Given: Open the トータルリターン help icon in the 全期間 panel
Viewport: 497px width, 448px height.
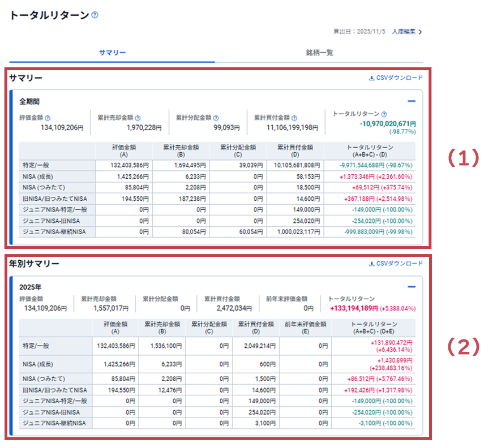Looking at the screenshot, I should [x=384, y=114].
